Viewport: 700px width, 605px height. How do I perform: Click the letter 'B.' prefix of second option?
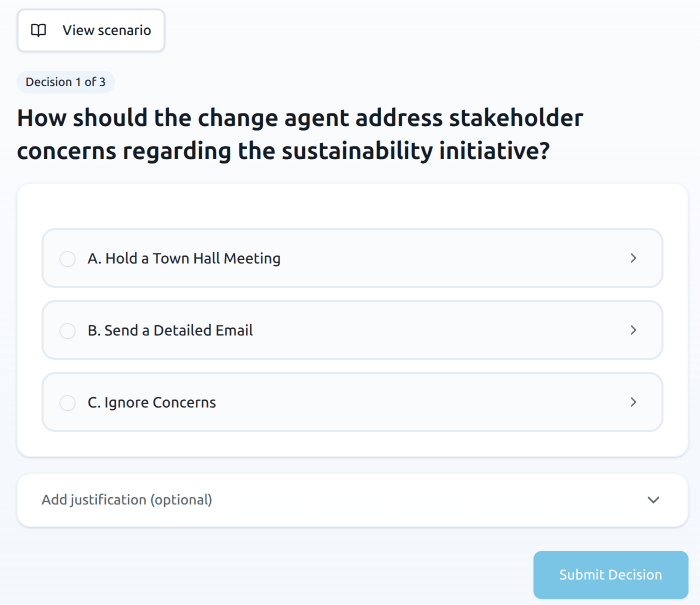pyautogui.click(x=94, y=330)
